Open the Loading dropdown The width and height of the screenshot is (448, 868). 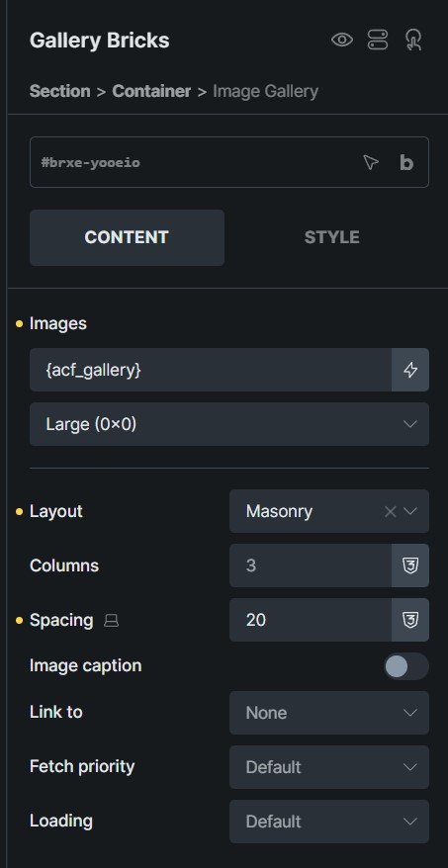tap(329, 822)
